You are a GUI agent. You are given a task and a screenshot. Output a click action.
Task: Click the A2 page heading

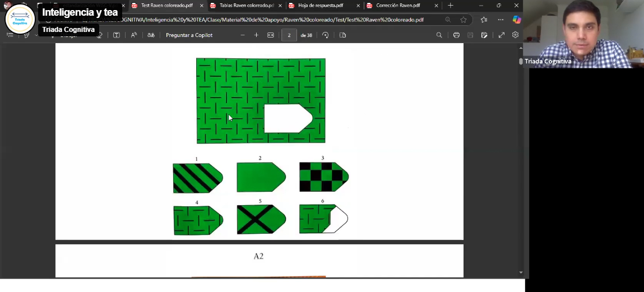258,256
